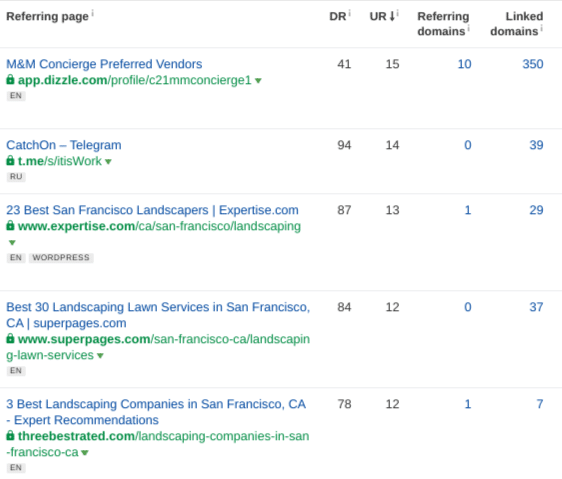Sort by the Linked domains column header
Screen dimensions: 562x479
(x=516, y=24)
